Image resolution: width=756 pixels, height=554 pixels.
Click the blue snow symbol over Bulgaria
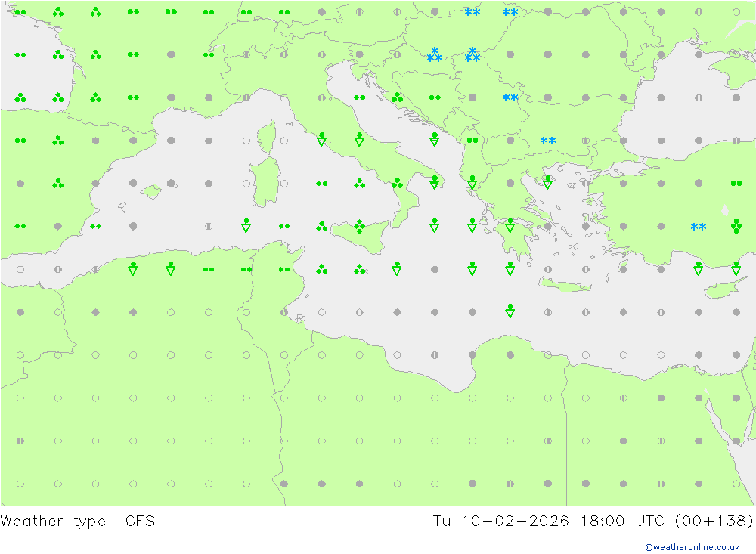pos(547,141)
